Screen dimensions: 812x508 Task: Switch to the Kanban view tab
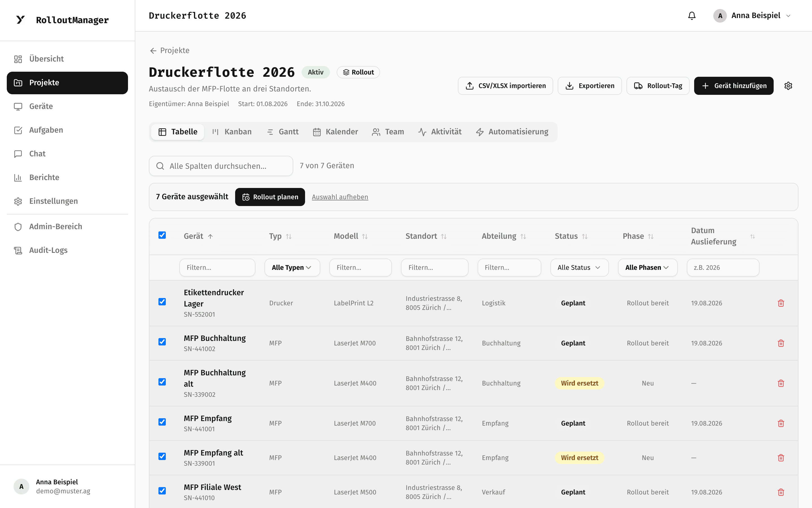[x=232, y=132]
